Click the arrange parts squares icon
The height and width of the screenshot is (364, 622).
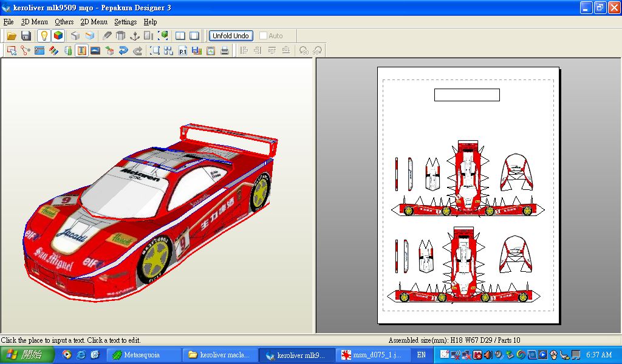coord(169,50)
